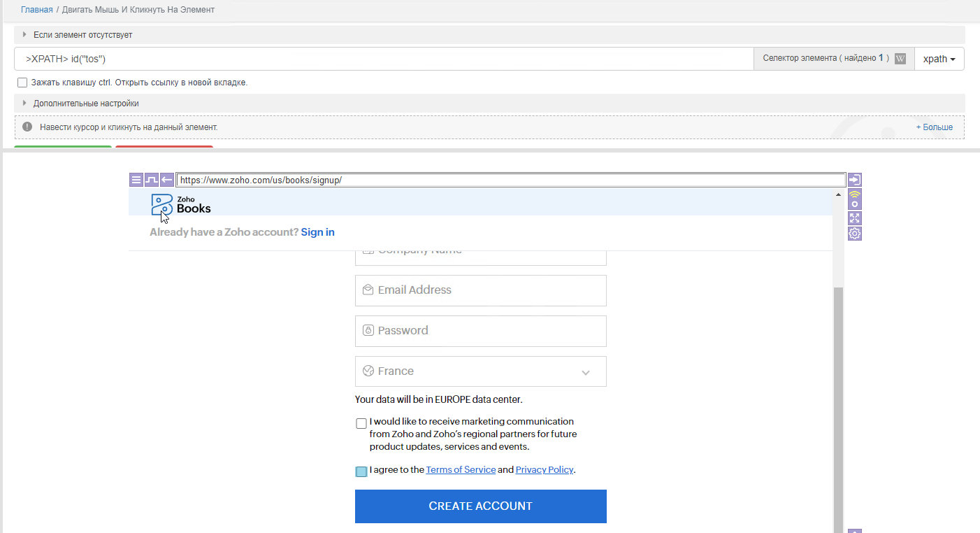This screenshot has width=980, height=533.
Task: Click the back arrow in browser toolbar
Action: [x=167, y=180]
